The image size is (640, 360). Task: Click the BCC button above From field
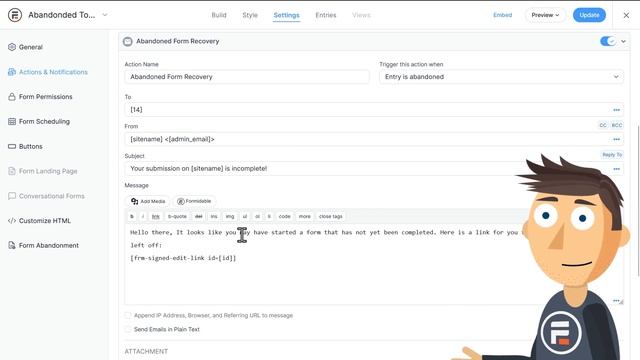point(617,125)
